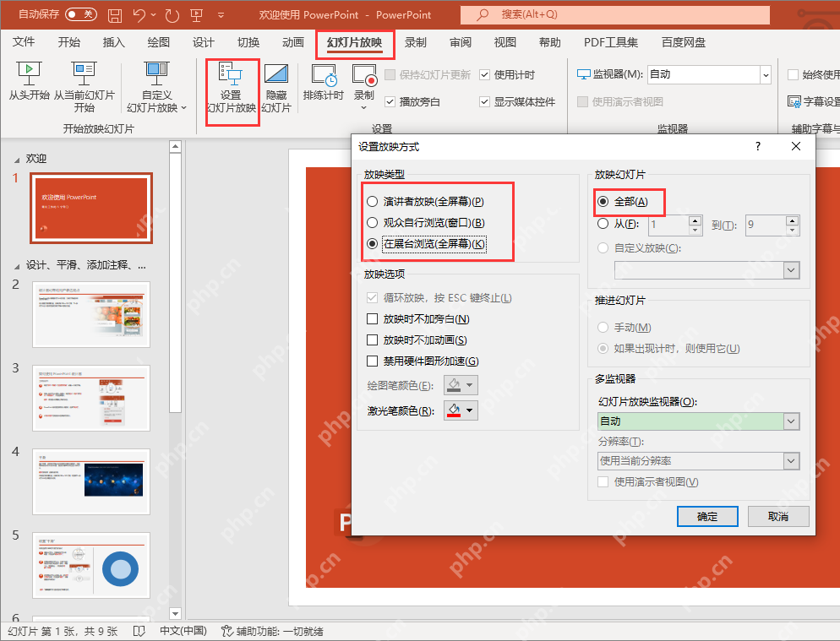Click 从当前幻灯片开始 icon

pos(85,74)
